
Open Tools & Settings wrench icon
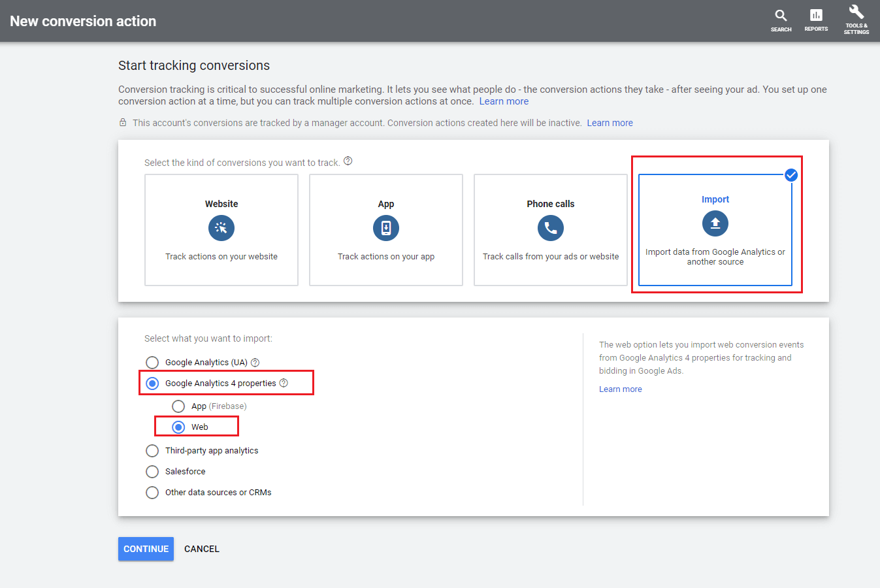tap(856, 12)
